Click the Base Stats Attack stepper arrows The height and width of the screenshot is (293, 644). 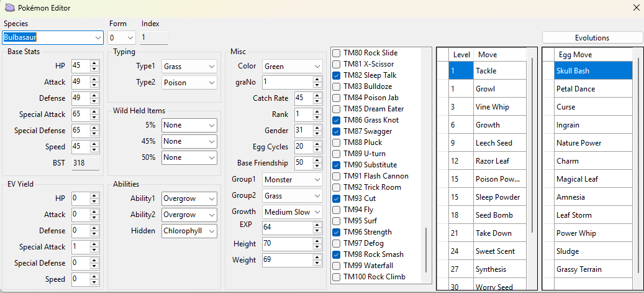[95, 82]
